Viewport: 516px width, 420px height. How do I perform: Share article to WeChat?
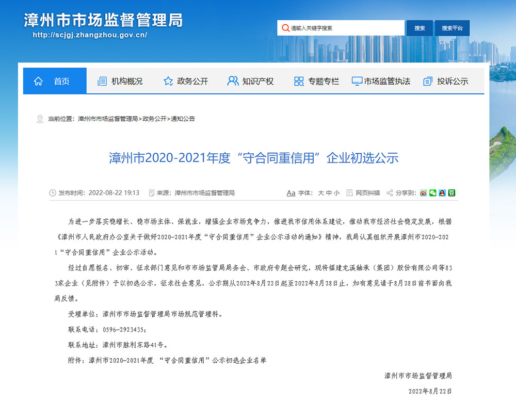coord(432,193)
